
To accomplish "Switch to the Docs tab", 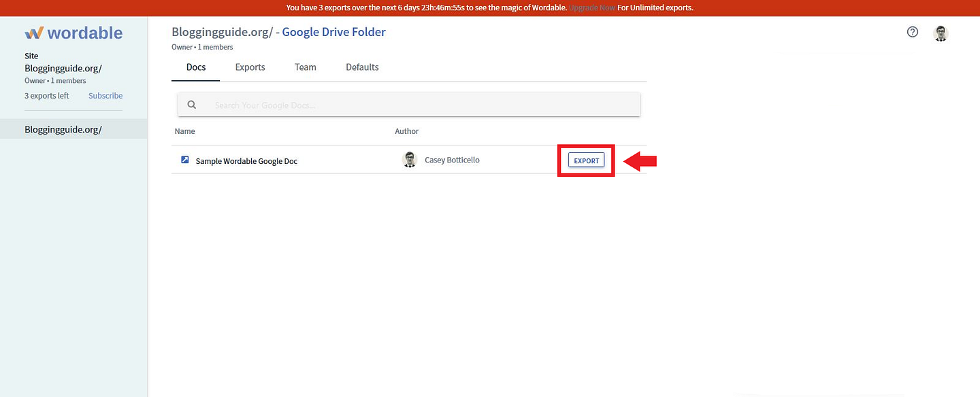I will [x=196, y=67].
